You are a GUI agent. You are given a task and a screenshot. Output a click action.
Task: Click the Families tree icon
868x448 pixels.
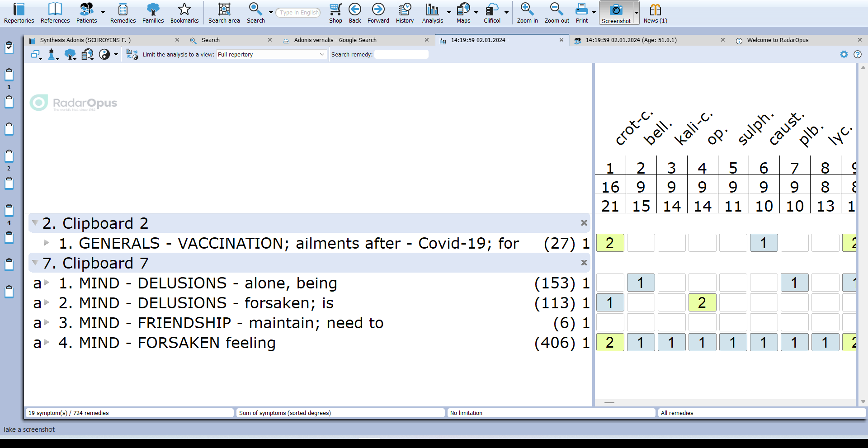click(x=153, y=13)
